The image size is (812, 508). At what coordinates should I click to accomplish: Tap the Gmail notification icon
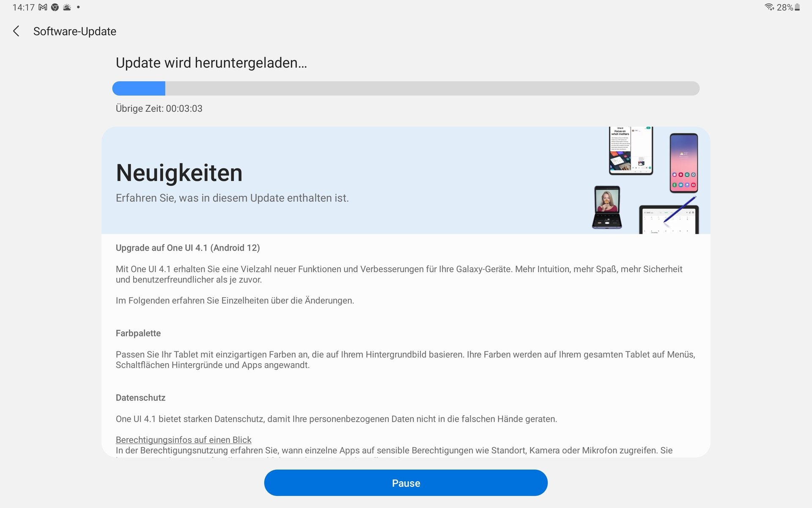tap(43, 7)
